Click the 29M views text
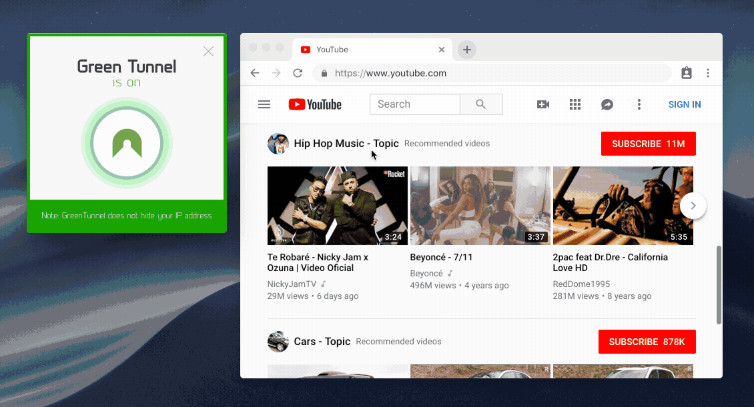The image size is (754, 407). coord(288,296)
